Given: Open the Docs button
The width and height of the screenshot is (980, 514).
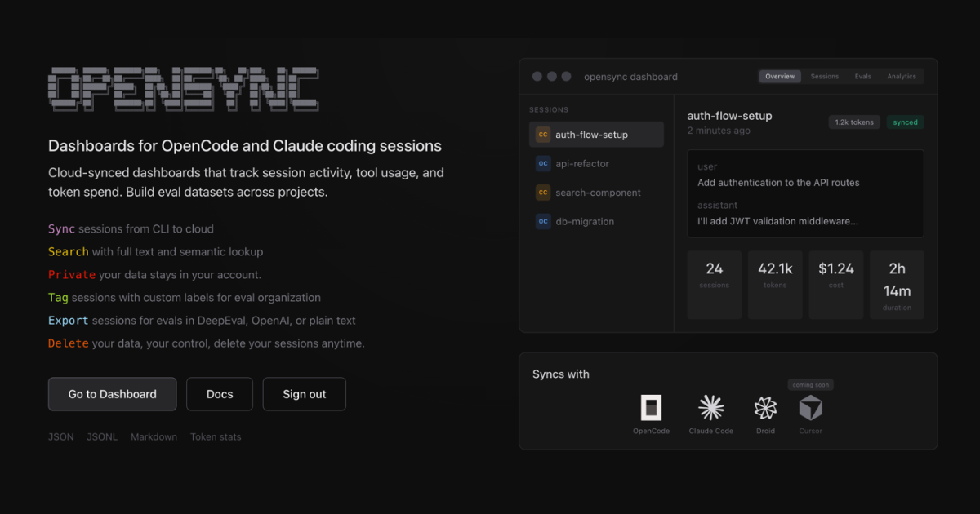Looking at the screenshot, I should [x=220, y=394].
